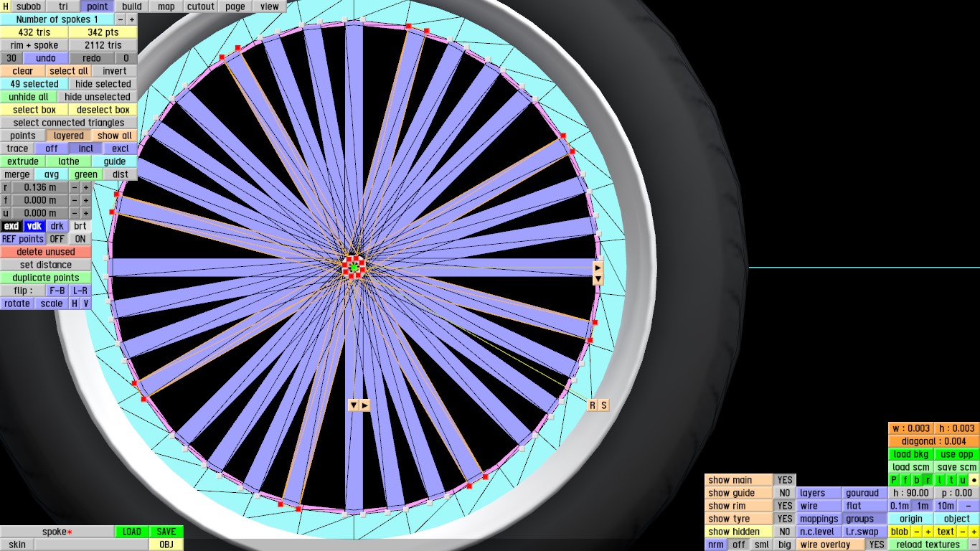Click the lathe button
The height and width of the screenshot is (551, 980).
pyautogui.click(x=69, y=161)
